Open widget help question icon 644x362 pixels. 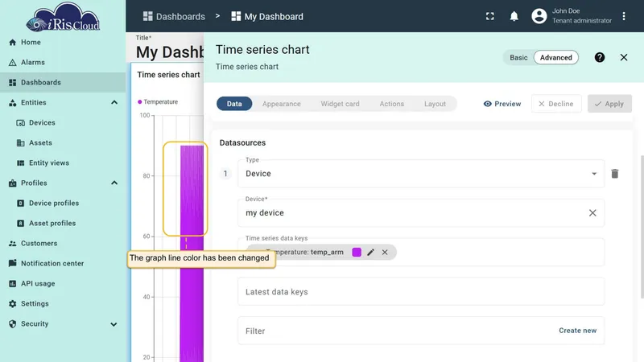[599, 57]
